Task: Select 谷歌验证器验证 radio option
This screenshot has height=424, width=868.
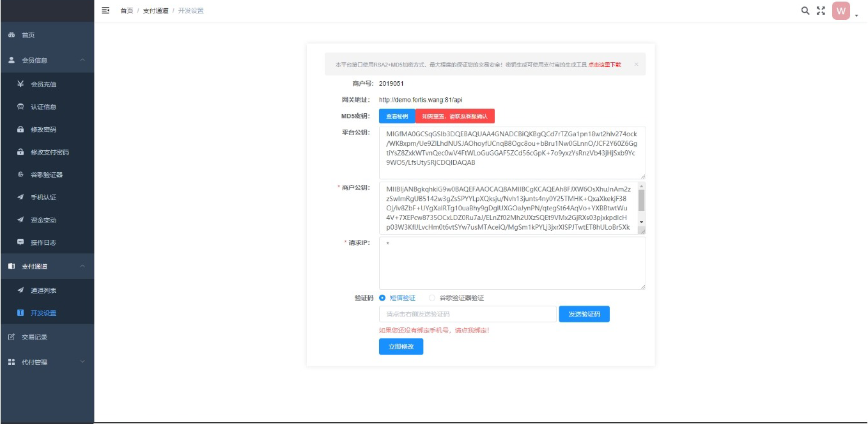Action: coord(433,298)
